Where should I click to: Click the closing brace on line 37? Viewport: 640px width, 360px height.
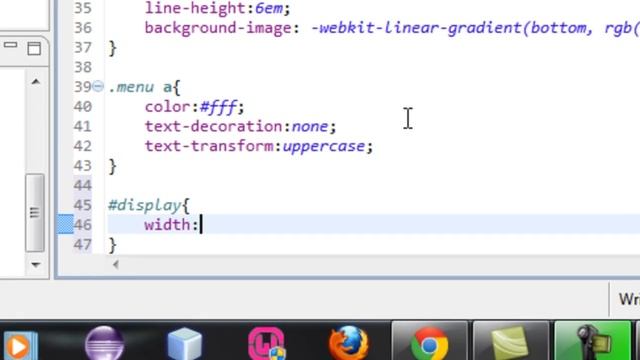113,48
